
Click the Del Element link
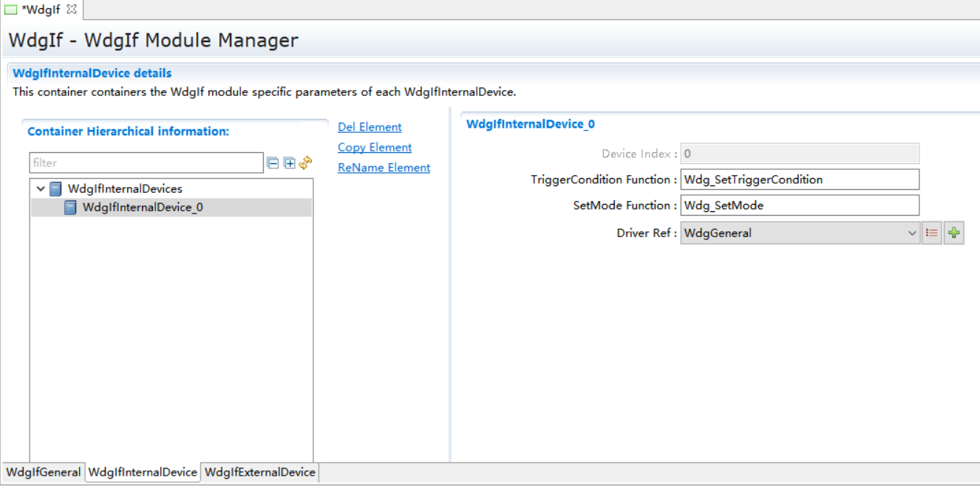point(370,127)
